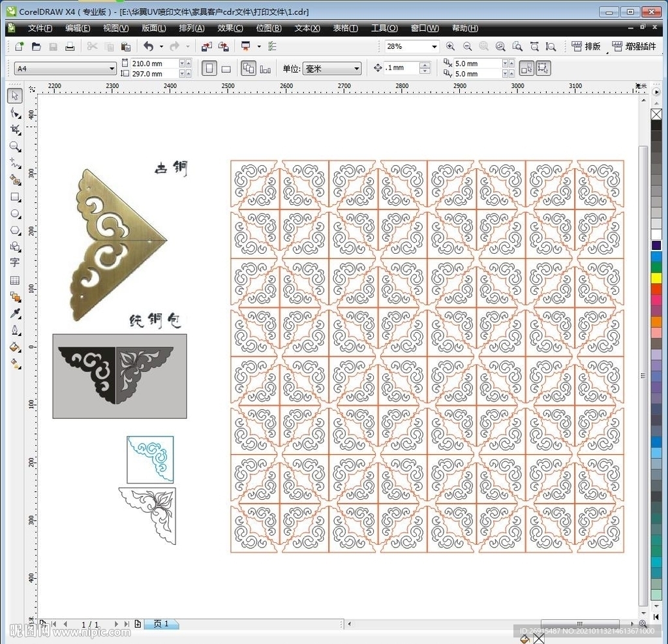The height and width of the screenshot is (644, 668).
Task: Switch page to portrait orientation
Action: (x=209, y=69)
